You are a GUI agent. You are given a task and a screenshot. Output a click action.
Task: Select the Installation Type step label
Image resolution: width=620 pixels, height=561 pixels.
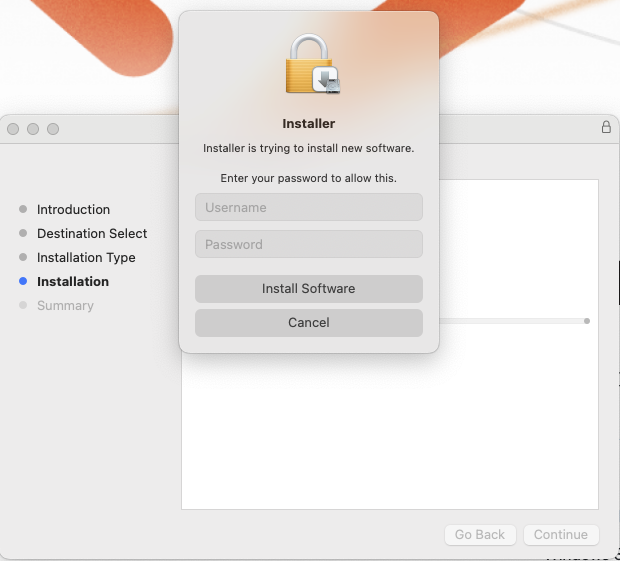pyautogui.click(x=86, y=258)
